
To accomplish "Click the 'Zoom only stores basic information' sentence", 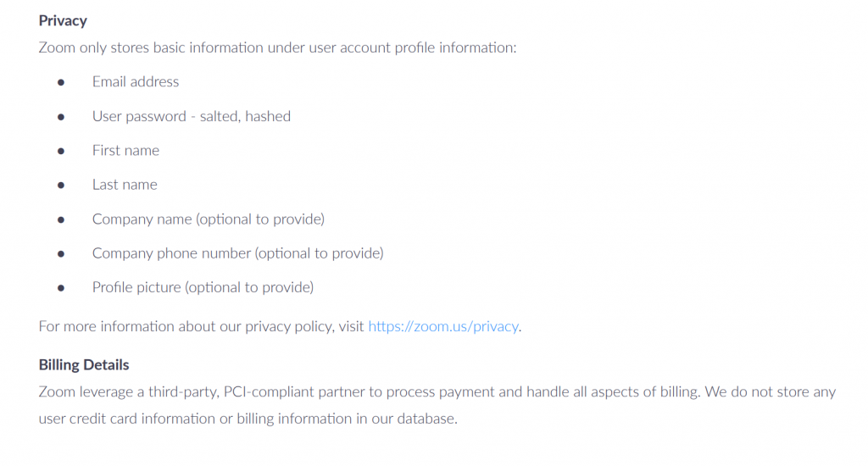I will (277, 47).
